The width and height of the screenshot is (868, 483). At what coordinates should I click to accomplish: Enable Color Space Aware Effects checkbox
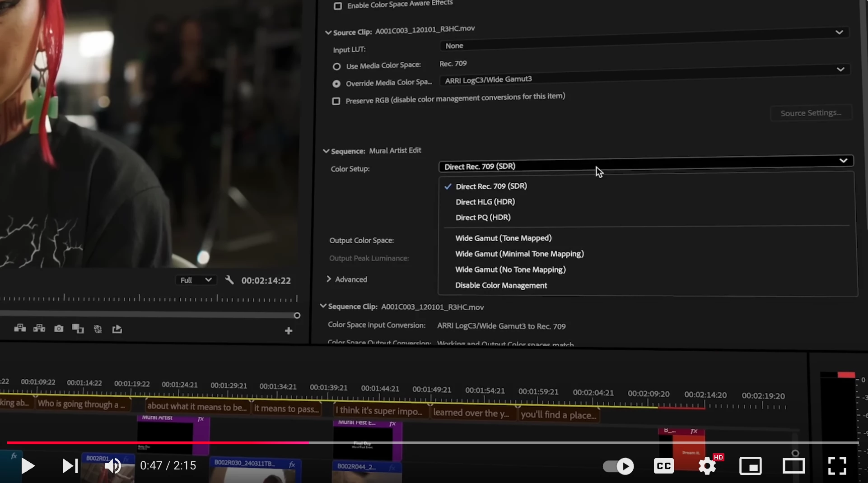[x=338, y=6]
